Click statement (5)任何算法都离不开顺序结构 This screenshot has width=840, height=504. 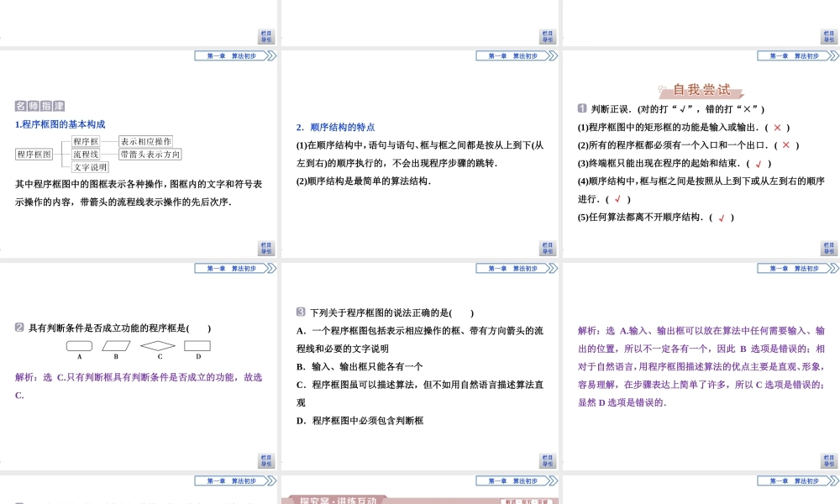click(x=640, y=217)
